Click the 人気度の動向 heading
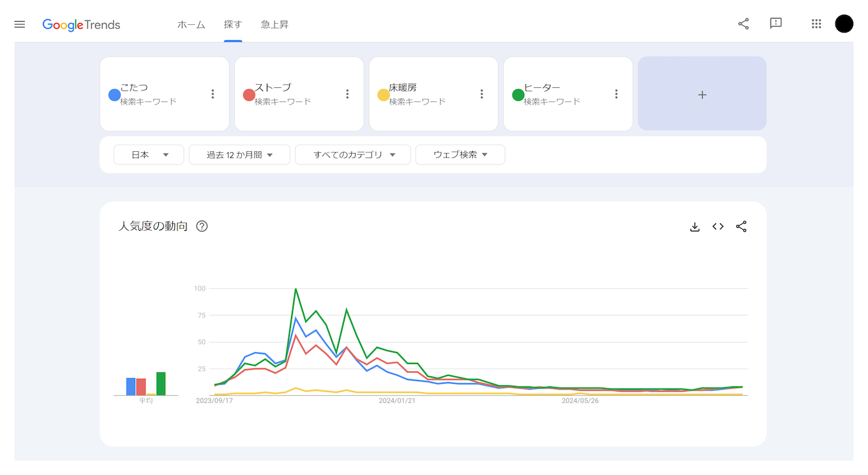 click(x=153, y=226)
